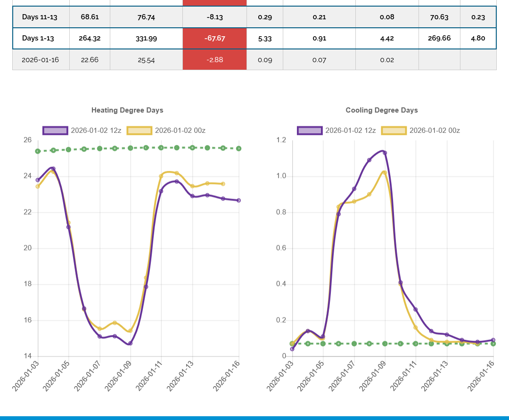This screenshot has width=509, height=420.
Task: Select yellow peak point in Cooling Degree Days chart
Action: (385, 172)
